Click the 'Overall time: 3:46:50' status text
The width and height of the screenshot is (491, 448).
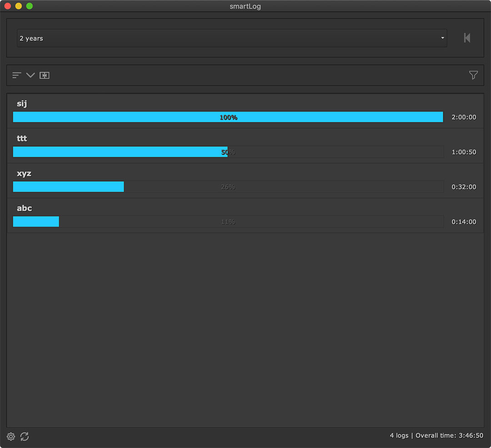pos(449,436)
